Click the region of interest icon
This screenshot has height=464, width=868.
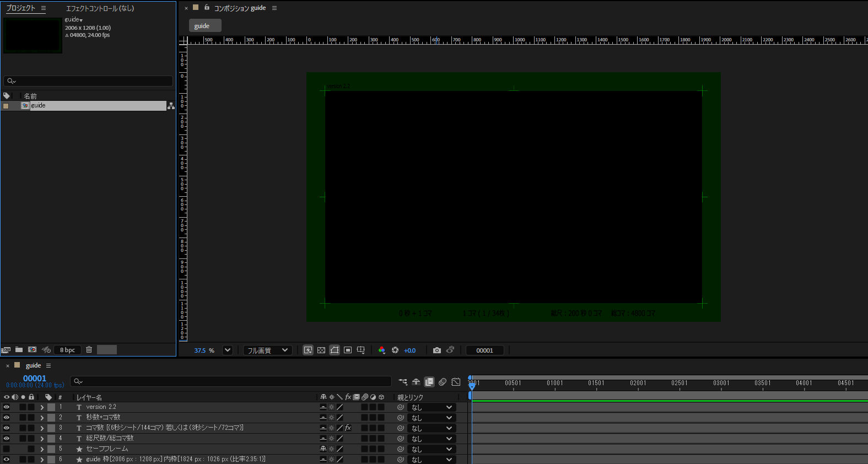348,350
